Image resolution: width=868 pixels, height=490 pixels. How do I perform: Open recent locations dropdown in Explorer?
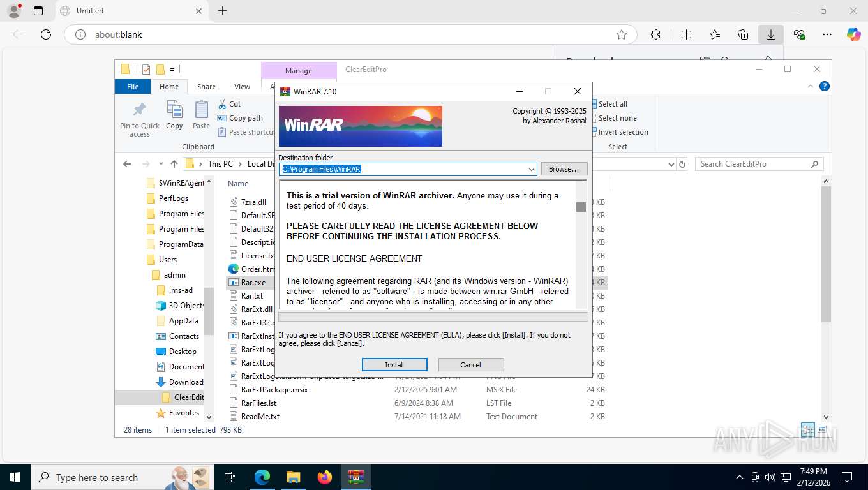click(x=161, y=164)
